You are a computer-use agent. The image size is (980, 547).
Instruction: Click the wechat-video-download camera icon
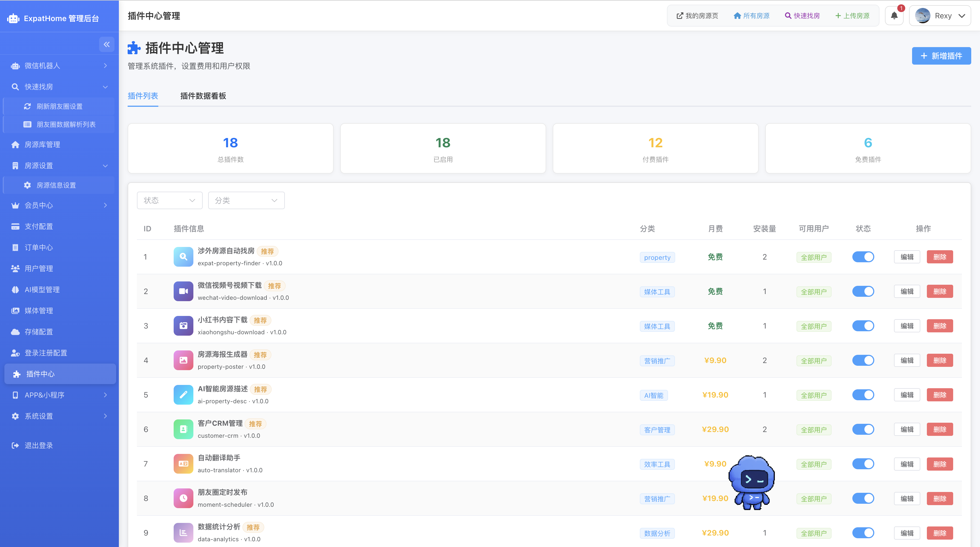(183, 291)
